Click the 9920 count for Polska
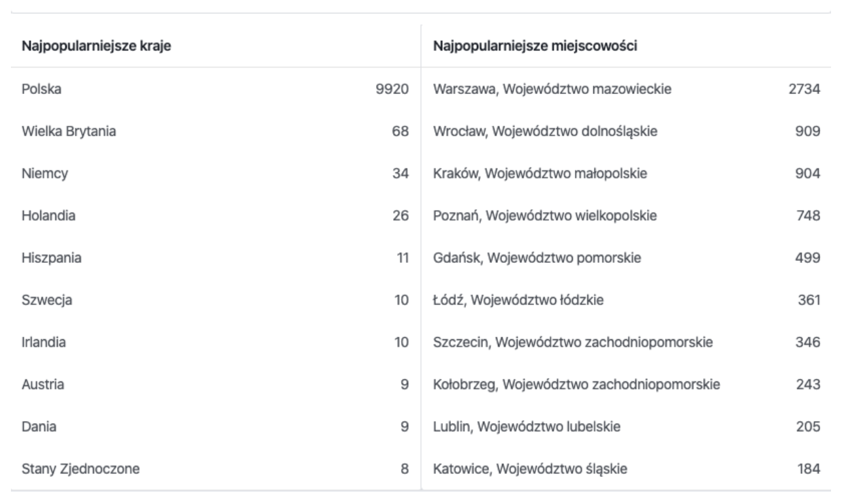 [392, 89]
